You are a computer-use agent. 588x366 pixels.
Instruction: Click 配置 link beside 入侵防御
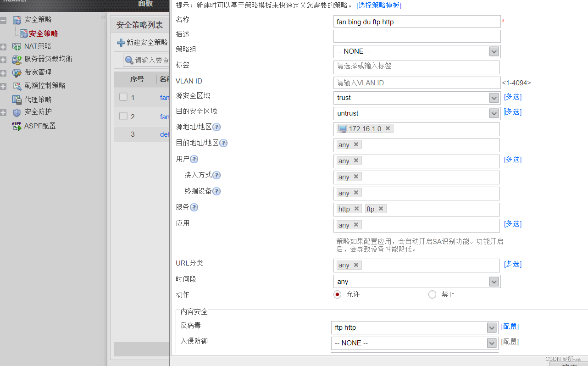(510, 341)
